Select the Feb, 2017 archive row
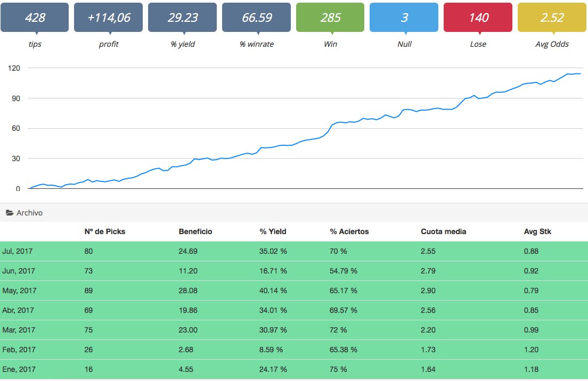This screenshot has width=588, height=381. (x=294, y=350)
